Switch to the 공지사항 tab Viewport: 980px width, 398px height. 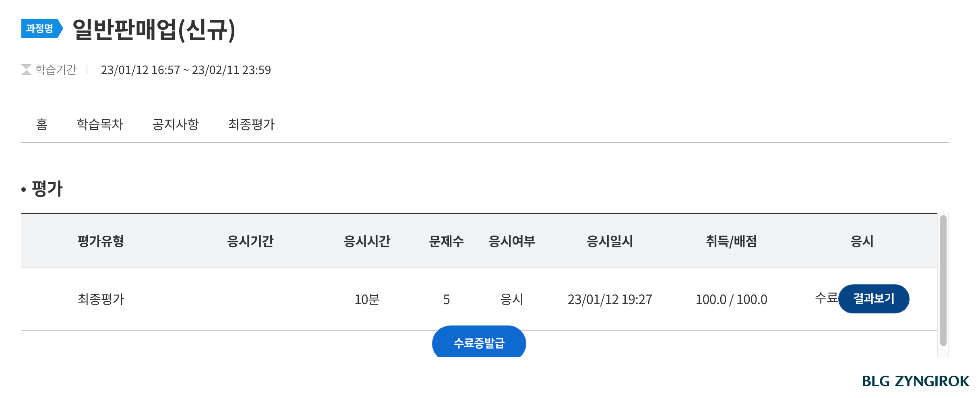[x=176, y=125]
